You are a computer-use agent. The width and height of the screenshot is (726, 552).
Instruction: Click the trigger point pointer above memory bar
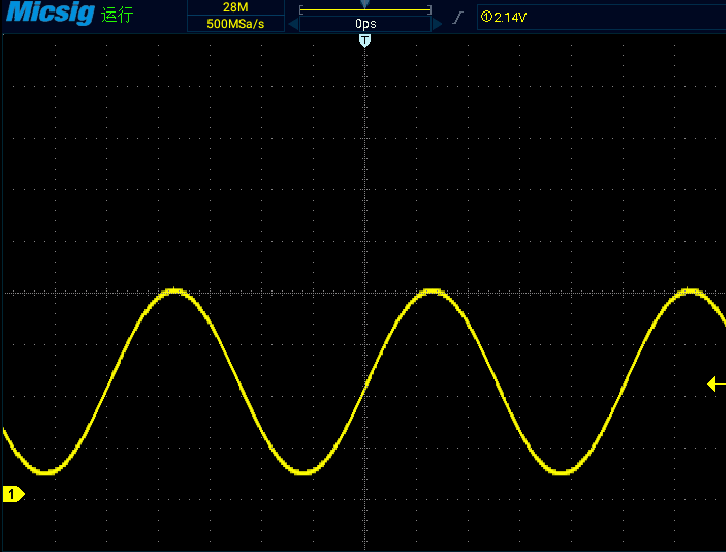pyautogui.click(x=365, y=4)
